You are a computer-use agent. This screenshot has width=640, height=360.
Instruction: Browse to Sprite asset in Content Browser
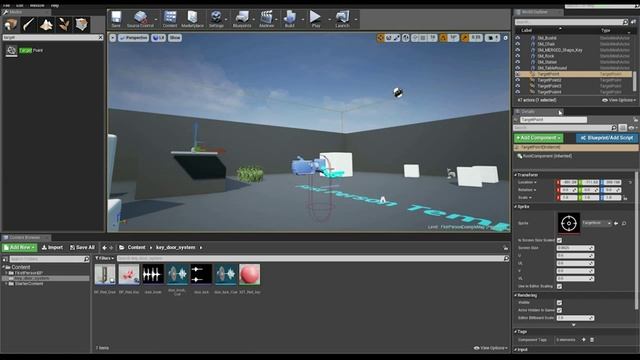coord(624,223)
